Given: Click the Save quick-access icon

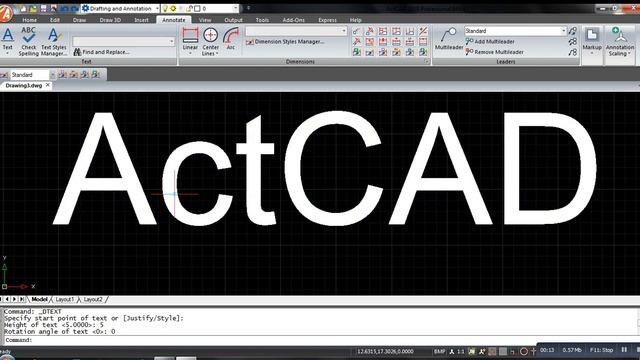Looking at the screenshot, I should (x=43, y=9).
